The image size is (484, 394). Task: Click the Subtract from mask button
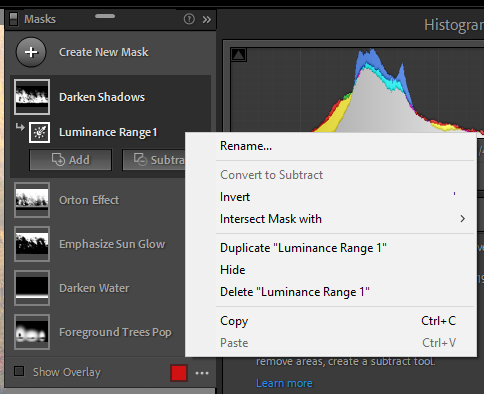click(x=154, y=160)
